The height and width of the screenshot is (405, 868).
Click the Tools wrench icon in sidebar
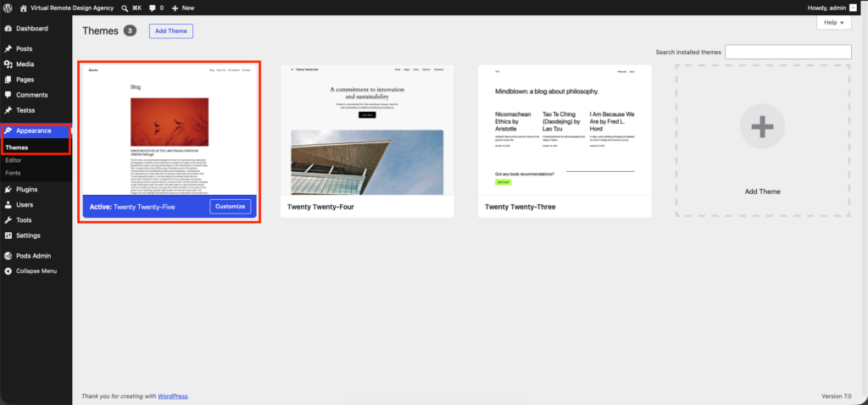pyautogui.click(x=8, y=220)
